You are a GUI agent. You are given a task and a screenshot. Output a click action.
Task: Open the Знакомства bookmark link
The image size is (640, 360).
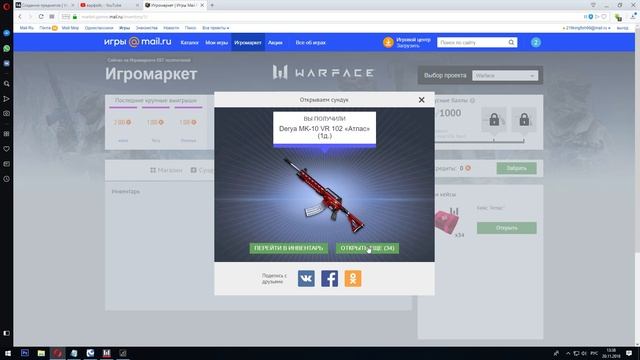coord(147,28)
